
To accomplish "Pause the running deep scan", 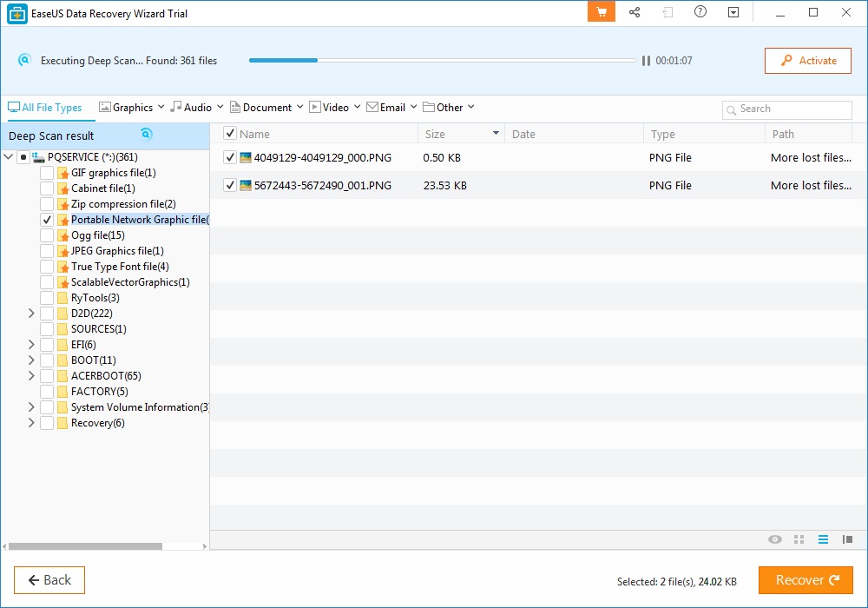I will tap(646, 60).
